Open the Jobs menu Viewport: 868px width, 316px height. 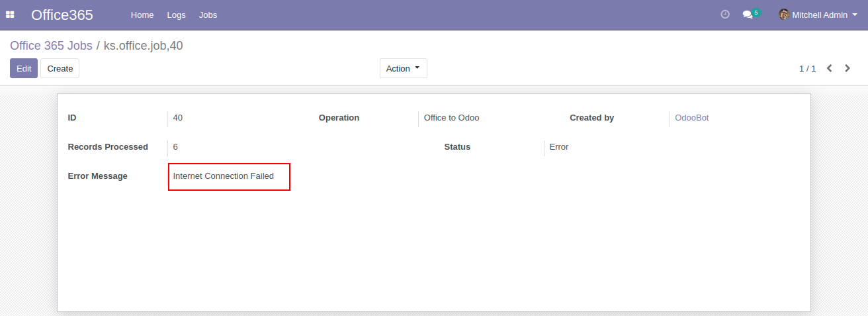click(208, 15)
